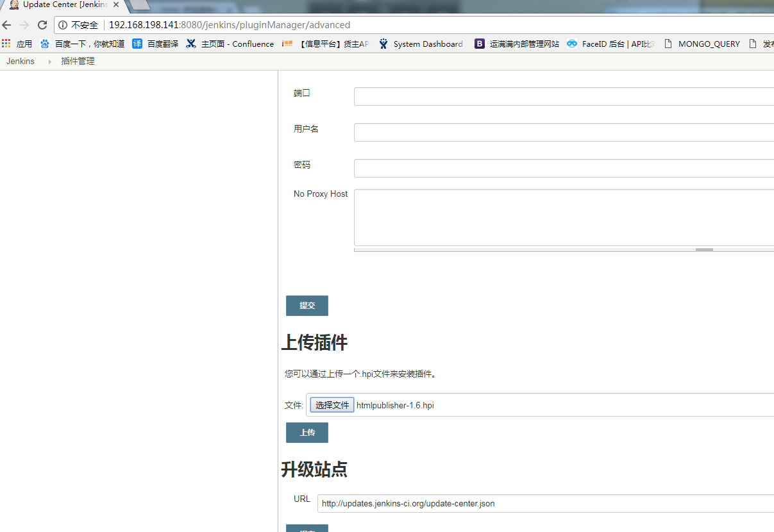
Task: Open the 【信息平台】货主 bookmark
Action: point(326,44)
